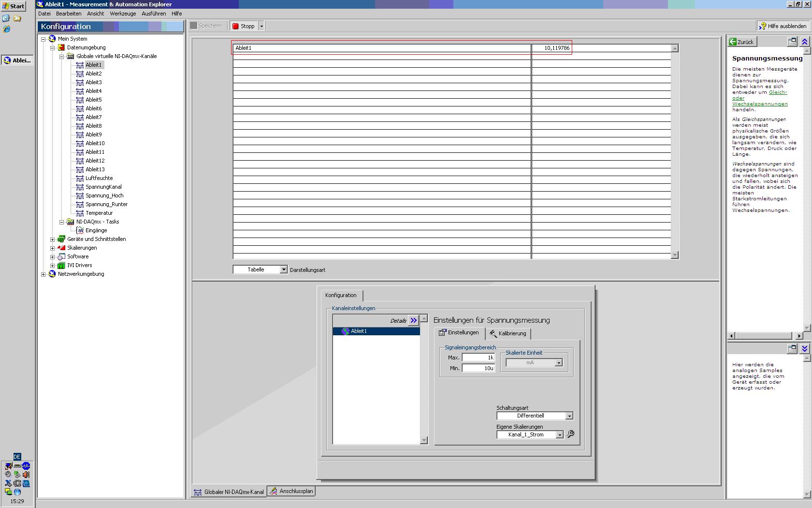
Task: Click the Ableit1 taskbar button
Action: click(17, 60)
